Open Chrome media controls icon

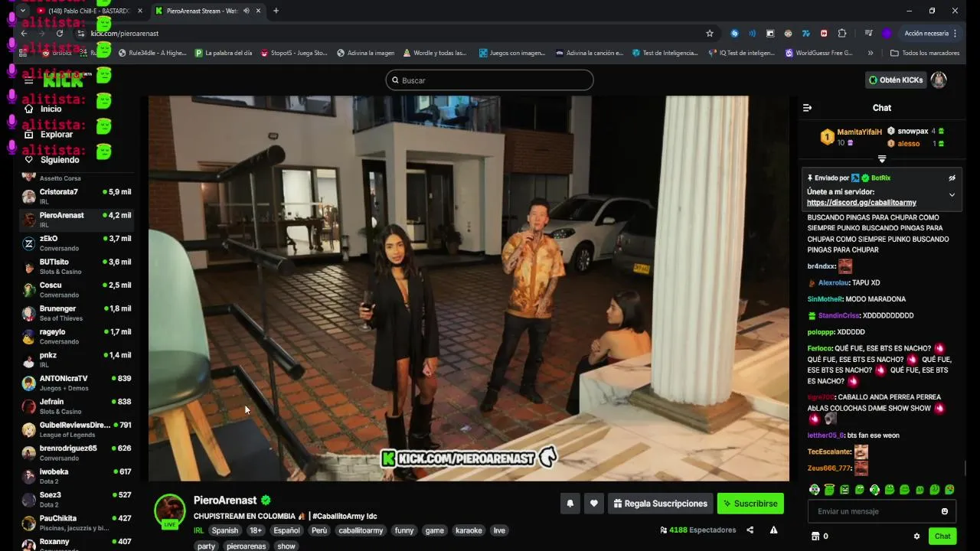pos(868,33)
